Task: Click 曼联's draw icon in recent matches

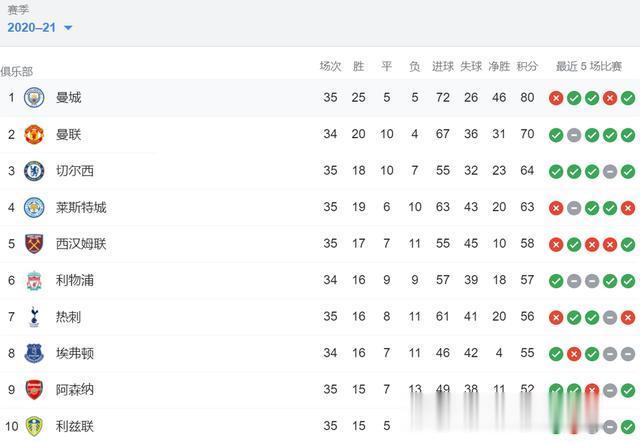Action: click(574, 134)
